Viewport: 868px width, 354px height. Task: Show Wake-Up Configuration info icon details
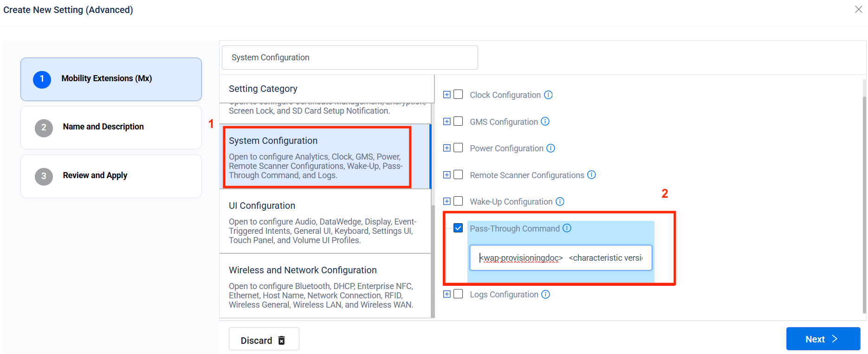pos(560,201)
